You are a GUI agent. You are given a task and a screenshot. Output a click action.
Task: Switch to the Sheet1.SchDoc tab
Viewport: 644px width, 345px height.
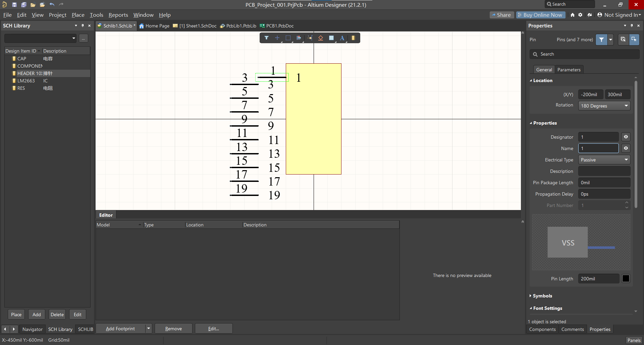(x=195, y=26)
